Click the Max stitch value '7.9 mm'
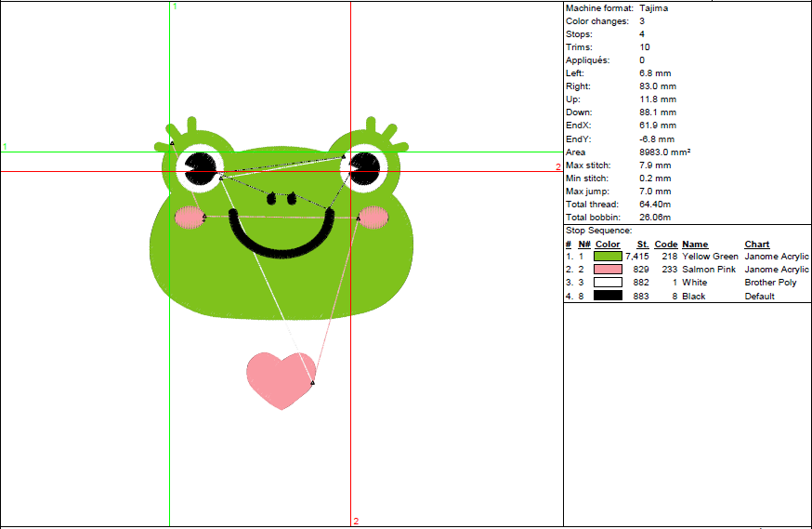812x529 pixels. click(x=655, y=165)
